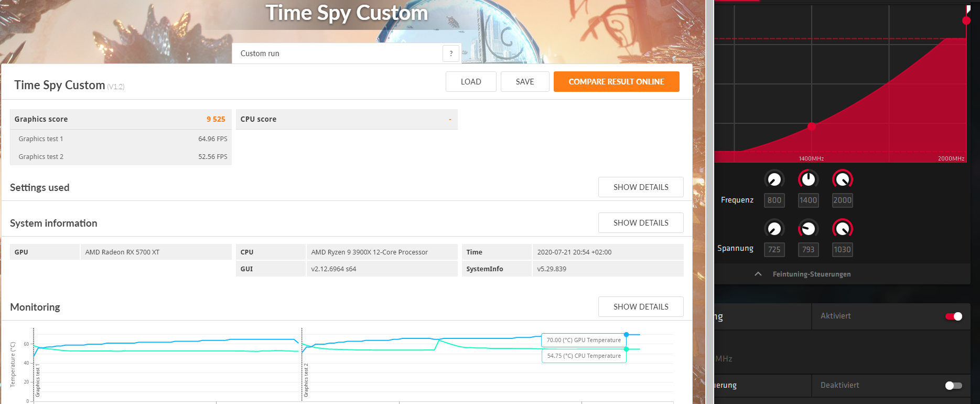Click the 800 frequency input field

coord(774,200)
